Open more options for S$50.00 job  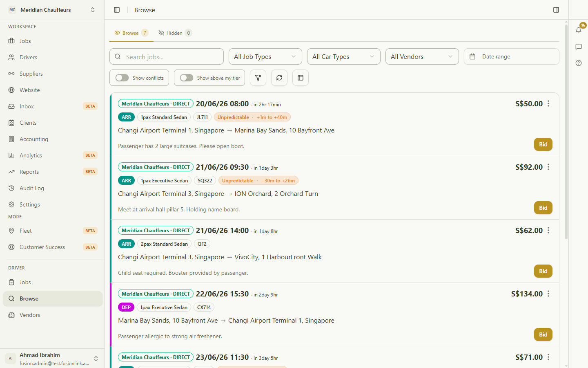[x=548, y=104]
